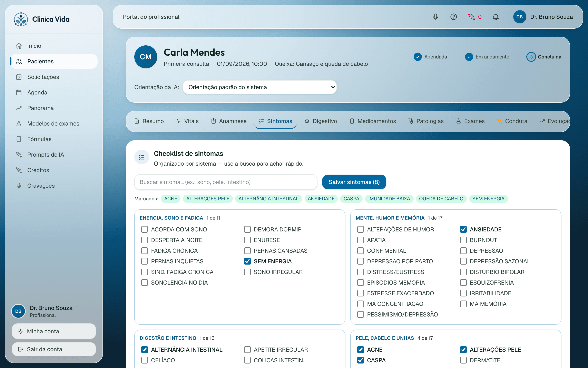Image resolution: width=588 pixels, height=368 pixels.
Task: Open the Orientação da IA dropdown
Action: [259, 87]
